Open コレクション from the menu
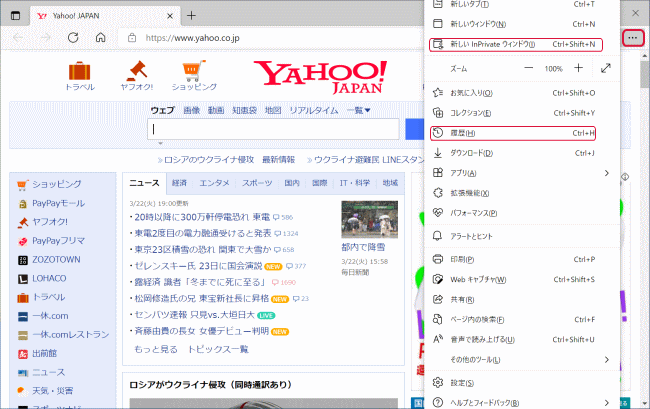650x409 pixels. click(x=521, y=113)
